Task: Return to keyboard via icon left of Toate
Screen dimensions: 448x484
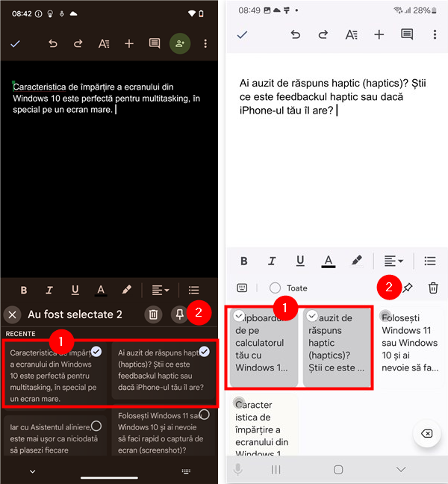Action: pos(242,288)
